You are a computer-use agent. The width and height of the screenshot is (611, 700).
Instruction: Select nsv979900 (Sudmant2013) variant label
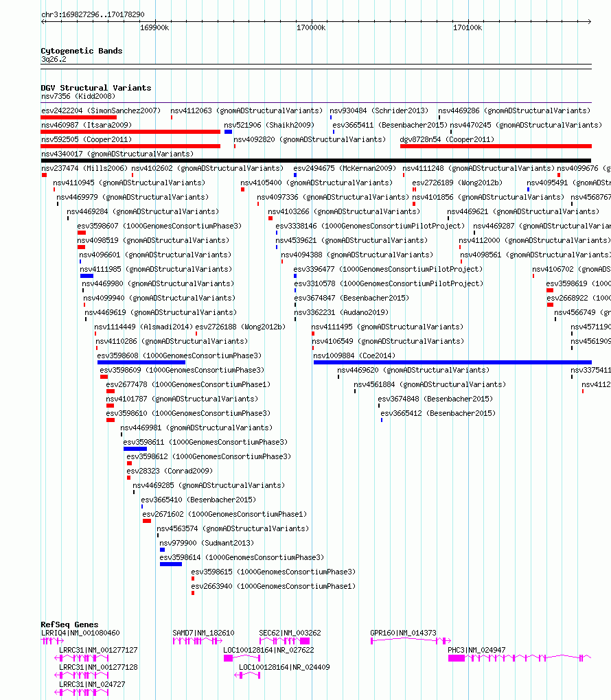207,543
